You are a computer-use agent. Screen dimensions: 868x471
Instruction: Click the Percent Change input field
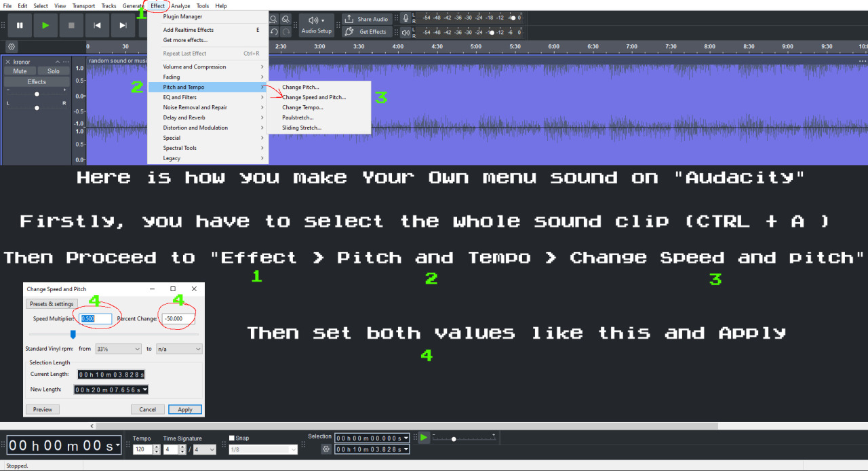coord(178,318)
